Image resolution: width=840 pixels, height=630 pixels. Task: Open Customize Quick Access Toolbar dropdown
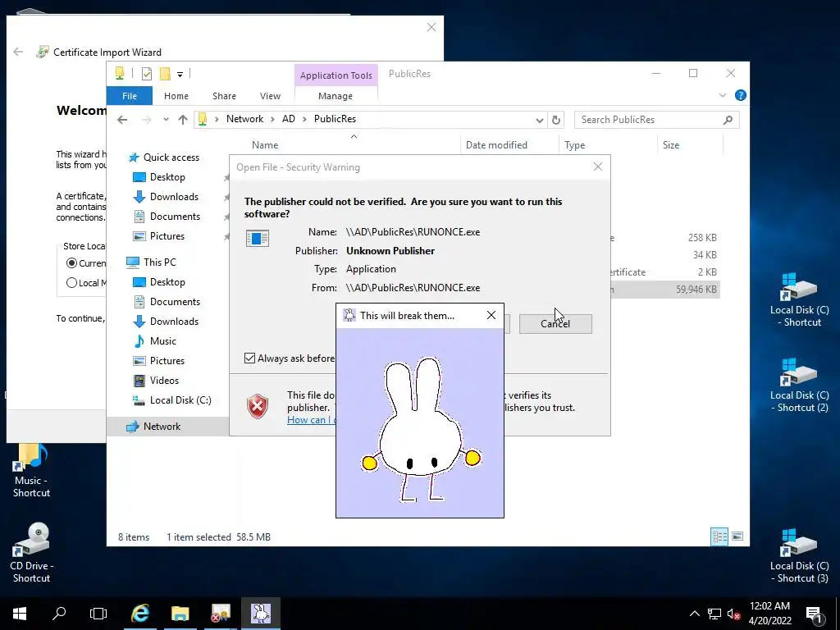coord(180,75)
